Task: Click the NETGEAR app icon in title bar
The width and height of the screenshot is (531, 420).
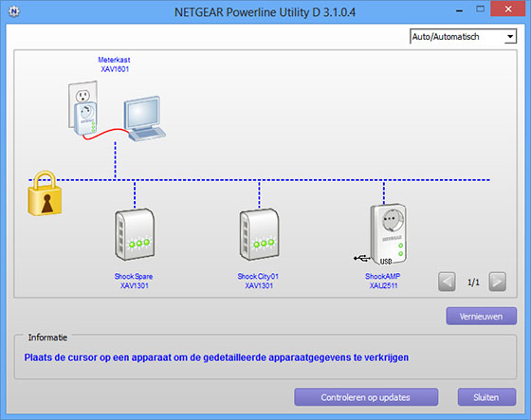Action: tap(14, 12)
